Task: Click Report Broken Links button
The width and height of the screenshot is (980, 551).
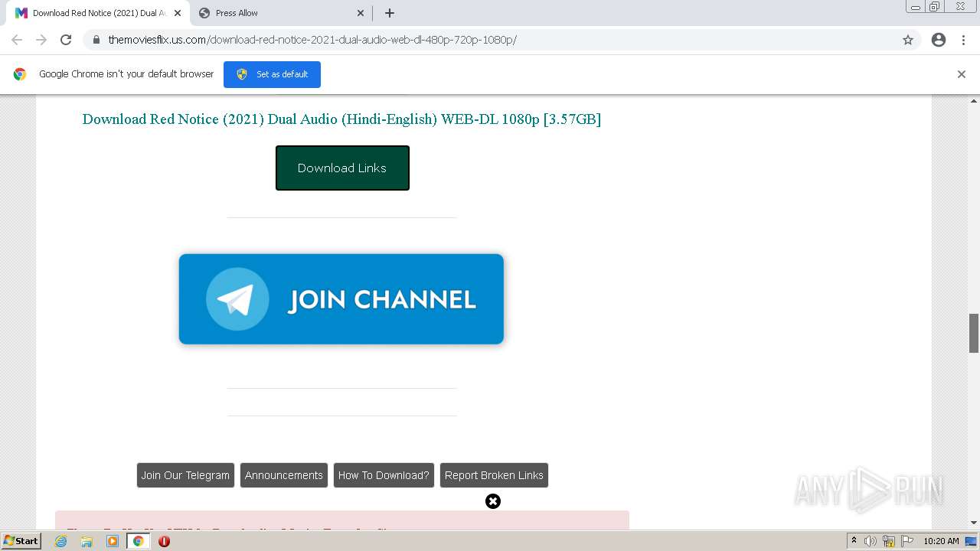Action: click(x=494, y=475)
